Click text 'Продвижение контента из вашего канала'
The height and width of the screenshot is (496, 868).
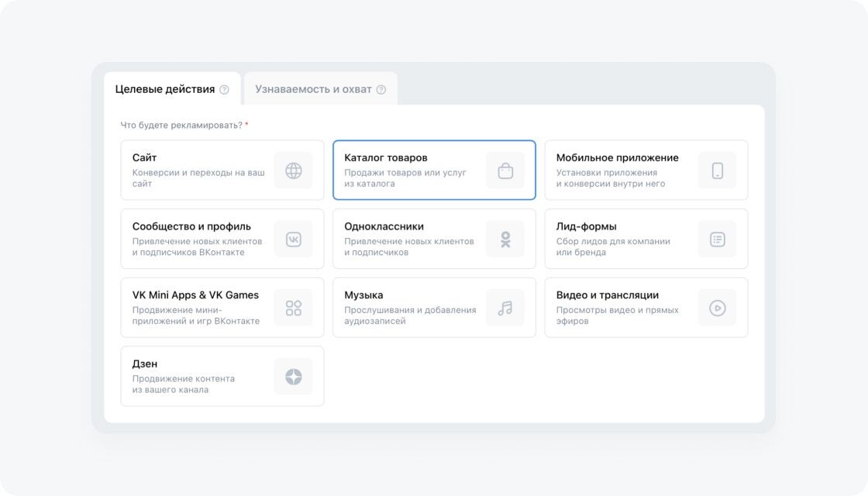(x=183, y=384)
